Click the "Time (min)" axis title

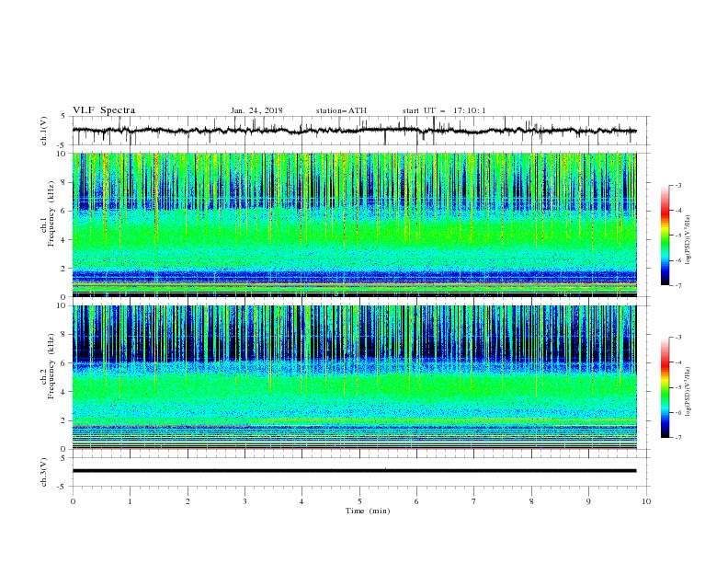point(368,511)
